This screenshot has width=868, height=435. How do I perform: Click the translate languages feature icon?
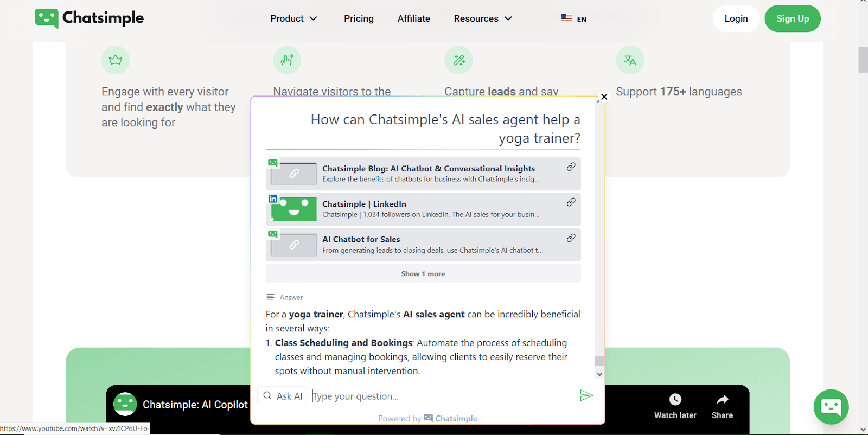(x=630, y=60)
